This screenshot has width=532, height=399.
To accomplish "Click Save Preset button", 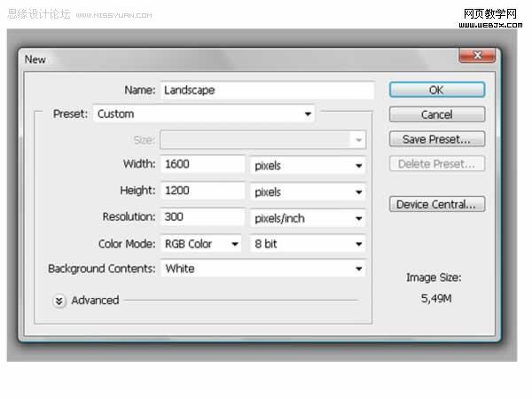I will tap(437, 139).
